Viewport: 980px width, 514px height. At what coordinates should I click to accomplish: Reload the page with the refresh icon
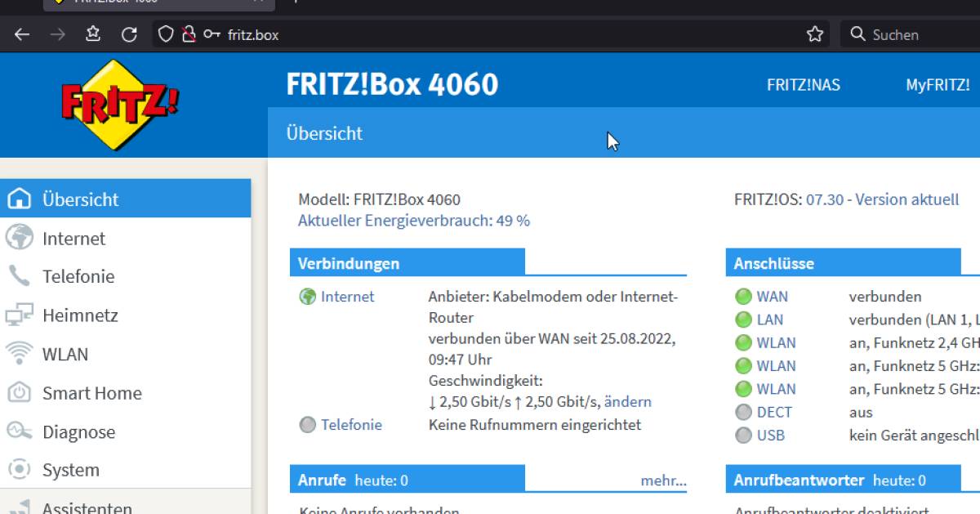[x=129, y=34]
